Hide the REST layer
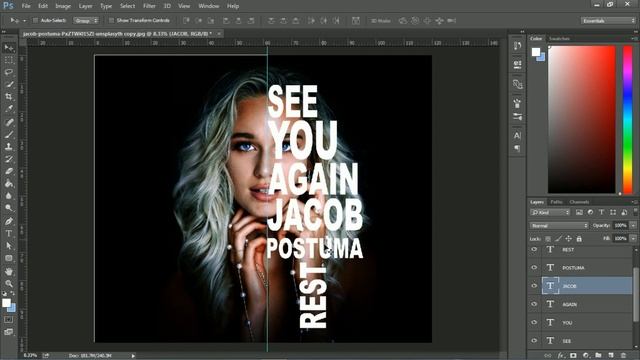This screenshot has height=360, width=640. (534, 249)
